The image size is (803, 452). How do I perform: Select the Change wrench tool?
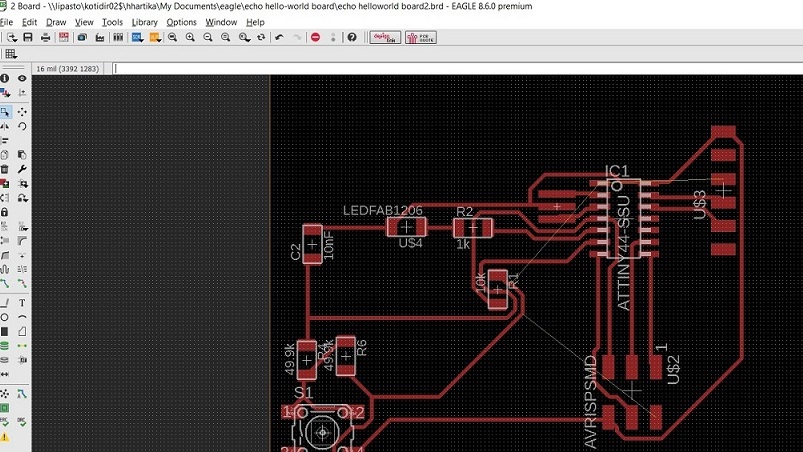(22, 169)
